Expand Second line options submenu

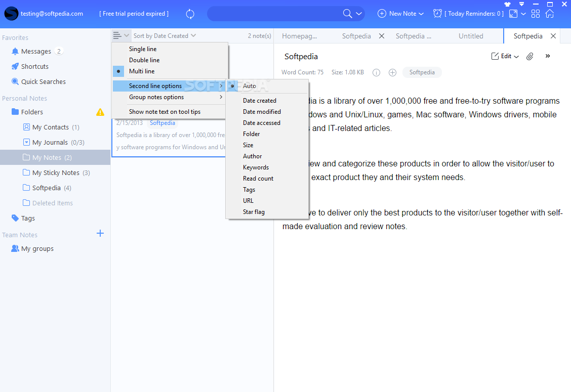[x=170, y=86]
